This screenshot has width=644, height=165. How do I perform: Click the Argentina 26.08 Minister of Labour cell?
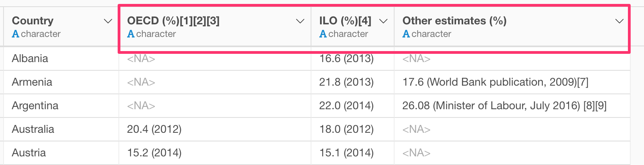[512, 106]
